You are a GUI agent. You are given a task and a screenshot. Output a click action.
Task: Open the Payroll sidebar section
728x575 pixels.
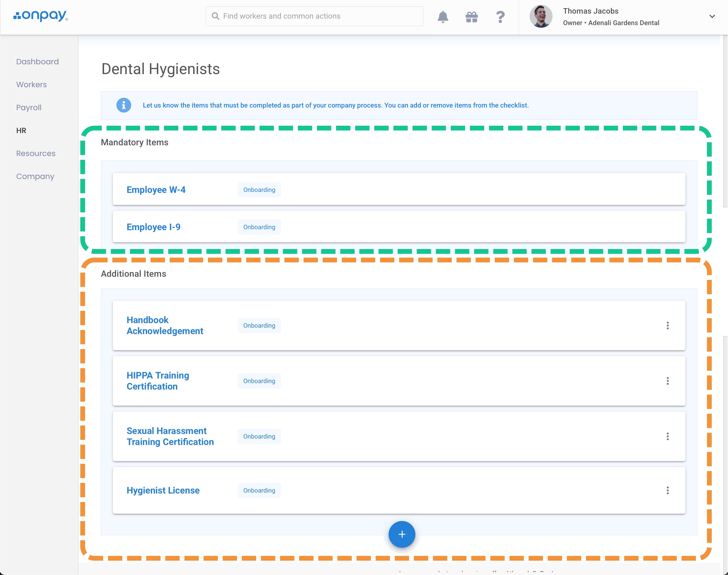[29, 107]
